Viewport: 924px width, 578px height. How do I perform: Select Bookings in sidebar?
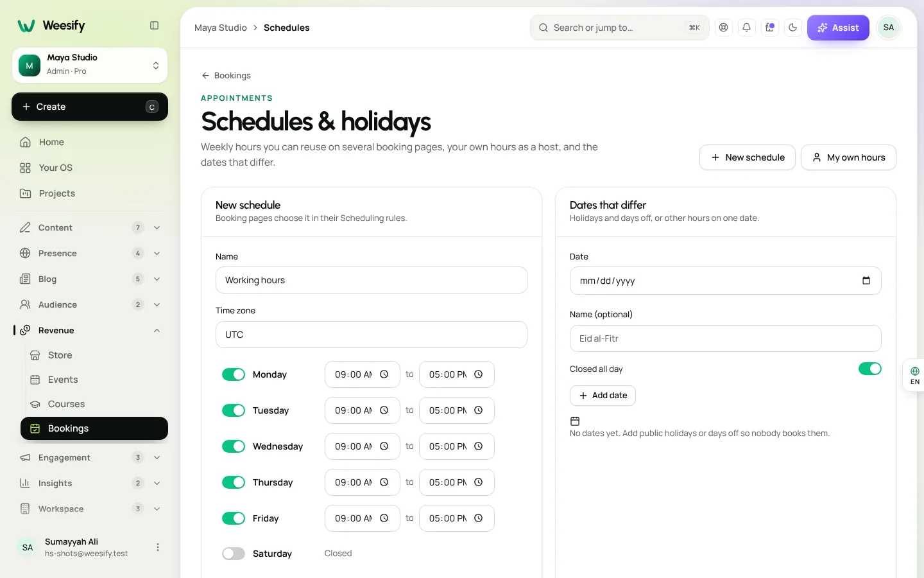(x=94, y=428)
